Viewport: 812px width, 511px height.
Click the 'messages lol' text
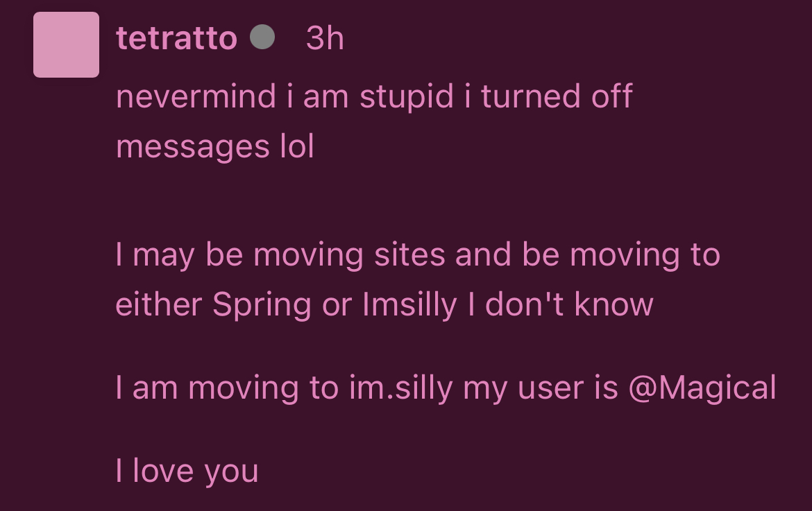pyautogui.click(x=215, y=146)
